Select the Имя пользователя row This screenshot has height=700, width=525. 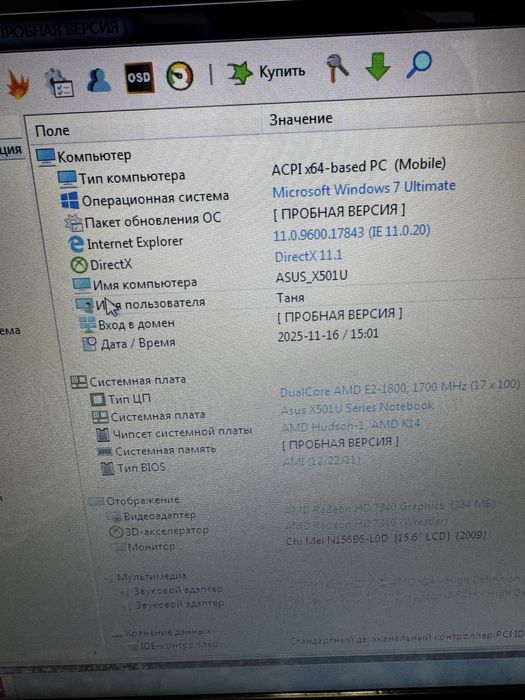pos(150,304)
